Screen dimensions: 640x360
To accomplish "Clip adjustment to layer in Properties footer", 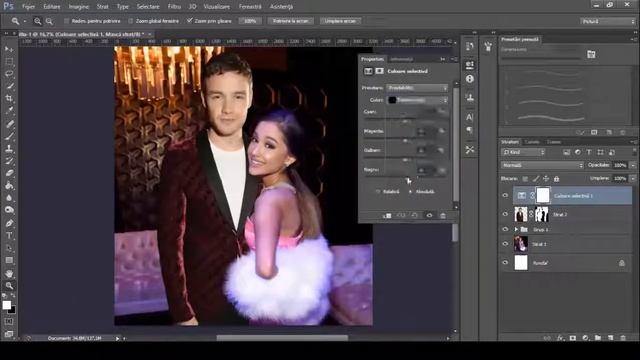I will coord(387,216).
